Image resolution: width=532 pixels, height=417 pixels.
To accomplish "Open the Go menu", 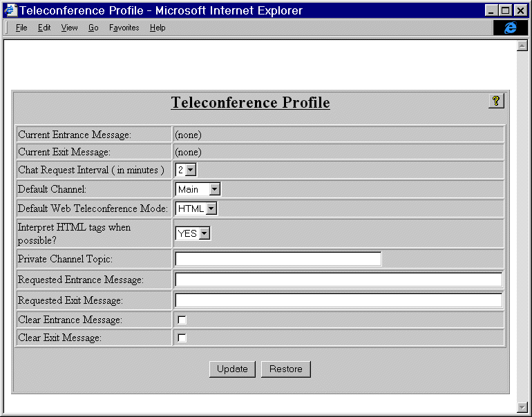I will (x=93, y=28).
